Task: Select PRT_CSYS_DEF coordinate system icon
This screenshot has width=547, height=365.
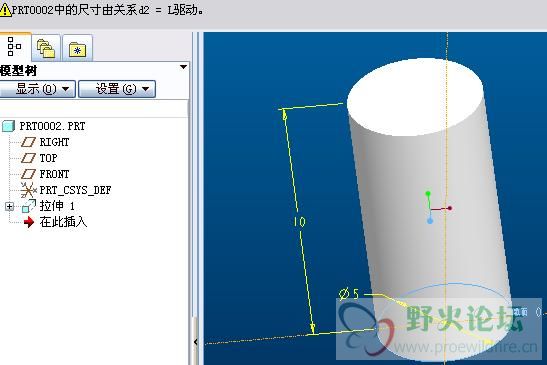Action: click(x=28, y=190)
